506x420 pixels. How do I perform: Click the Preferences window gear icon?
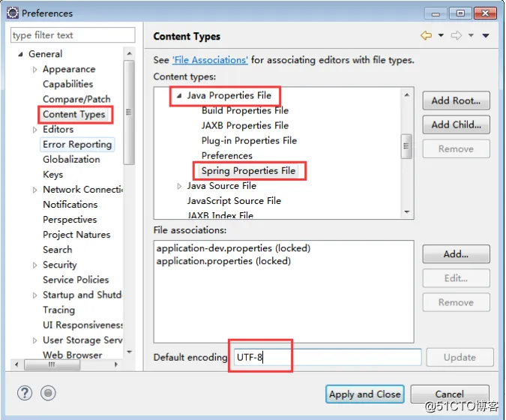pyautogui.click(x=13, y=13)
